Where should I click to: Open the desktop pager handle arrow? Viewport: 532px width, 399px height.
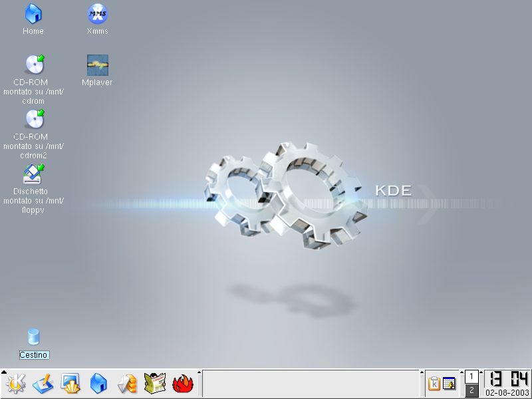pyautogui.click(x=462, y=372)
